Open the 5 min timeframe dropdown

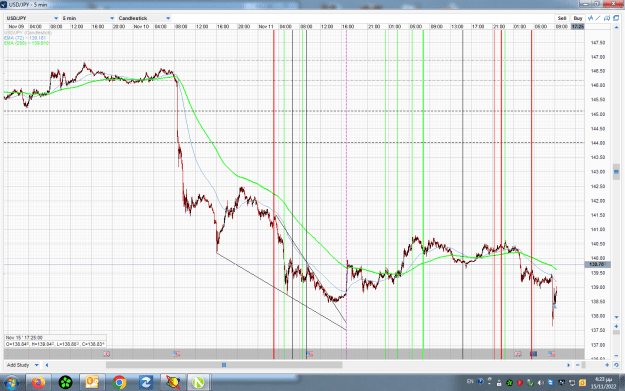(88, 18)
